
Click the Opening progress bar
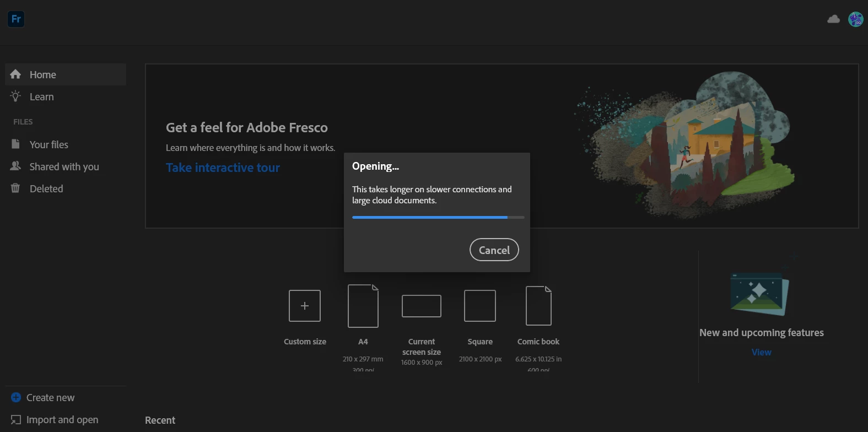point(438,218)
